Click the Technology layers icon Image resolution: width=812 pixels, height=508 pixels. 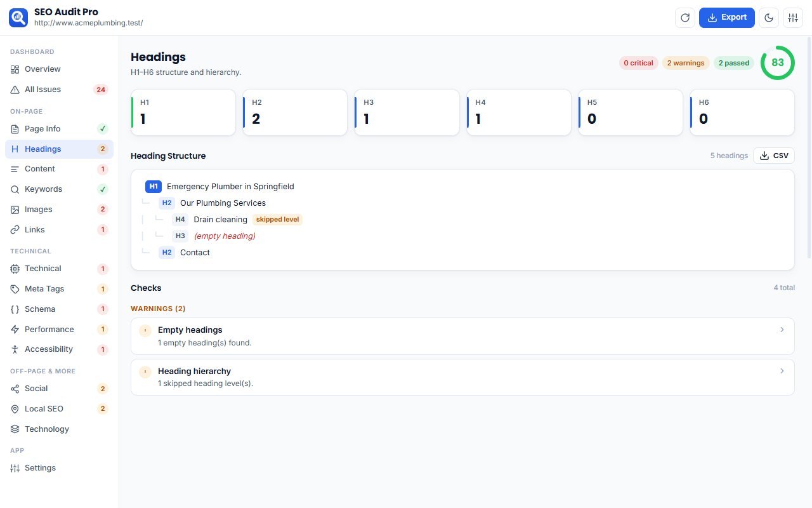(15, 429)
